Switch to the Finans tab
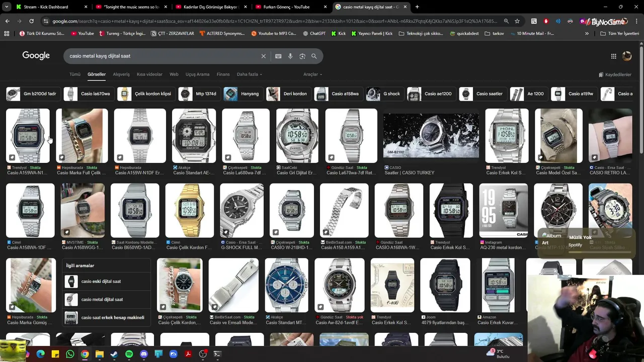This screenshot has height=362, width=644. (223, 74)
